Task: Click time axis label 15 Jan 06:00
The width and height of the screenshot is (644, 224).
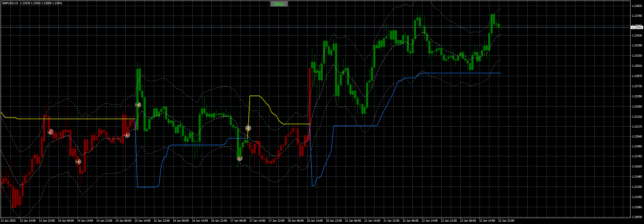Action: (x=123, y=221)
